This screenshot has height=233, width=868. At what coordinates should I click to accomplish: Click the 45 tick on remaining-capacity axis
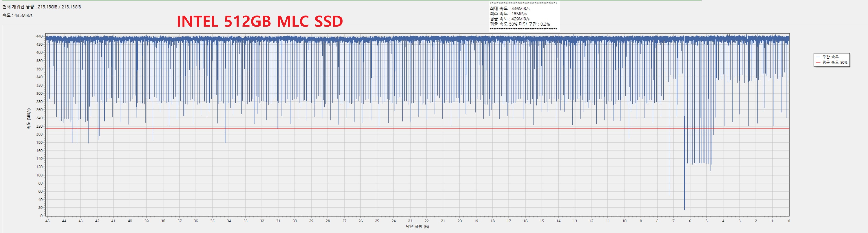point(48,221)
